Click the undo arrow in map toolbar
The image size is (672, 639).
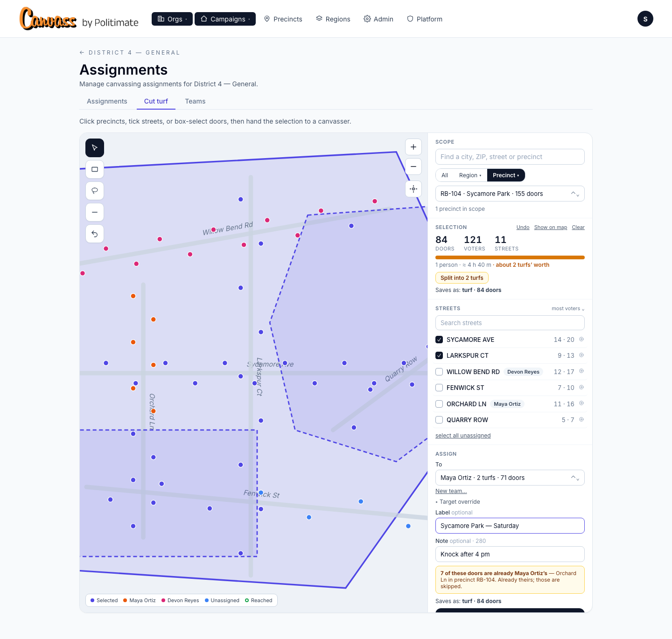click(x=95, y=234)
